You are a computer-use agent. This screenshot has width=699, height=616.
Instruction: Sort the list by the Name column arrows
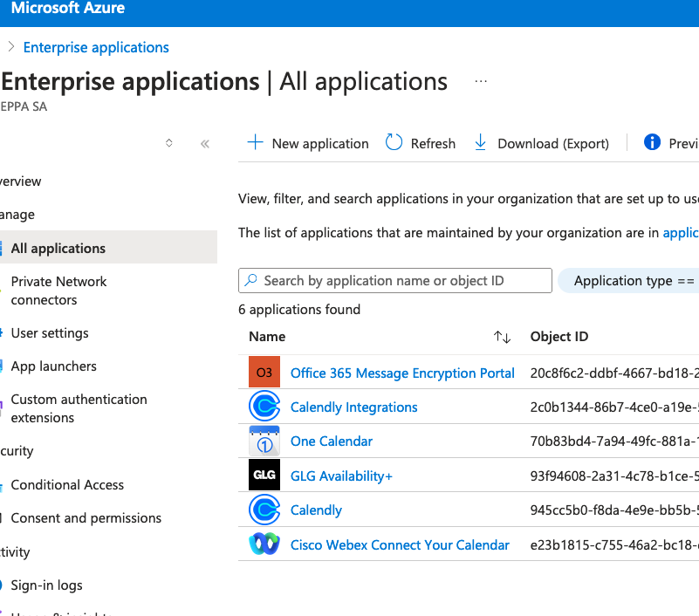(x=502, y=337)
